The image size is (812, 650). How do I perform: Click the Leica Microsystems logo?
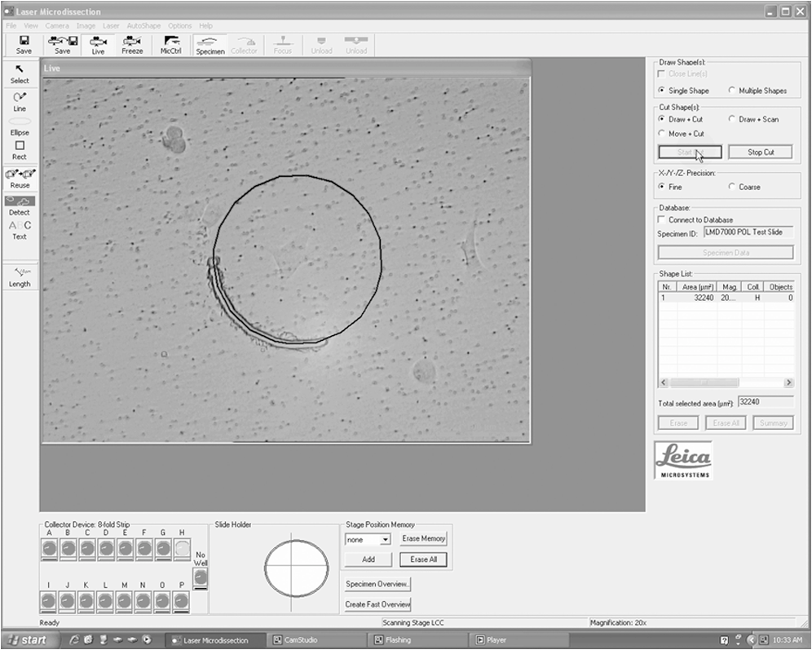coord(683,461)
